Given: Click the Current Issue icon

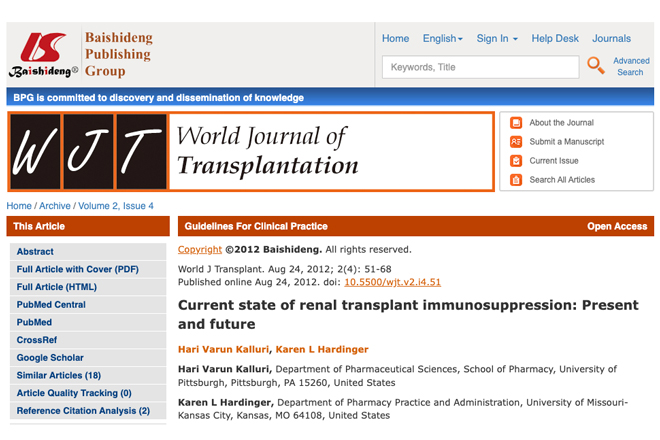Looking at the screenshot, I should [x=516, y=161].
